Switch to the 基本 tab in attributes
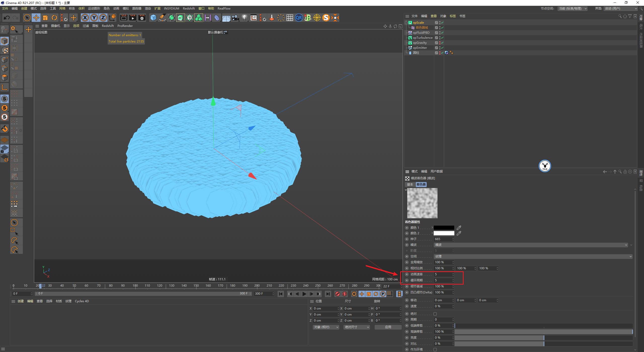Viewport: 644px width, 352px height. (x=410, y=184)
